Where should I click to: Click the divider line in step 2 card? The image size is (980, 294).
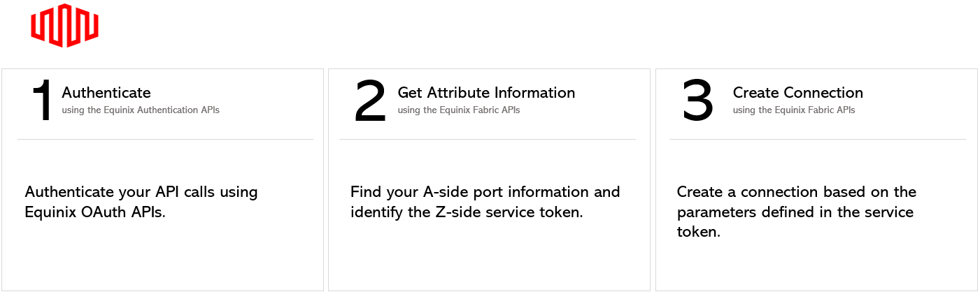(488, 139)
